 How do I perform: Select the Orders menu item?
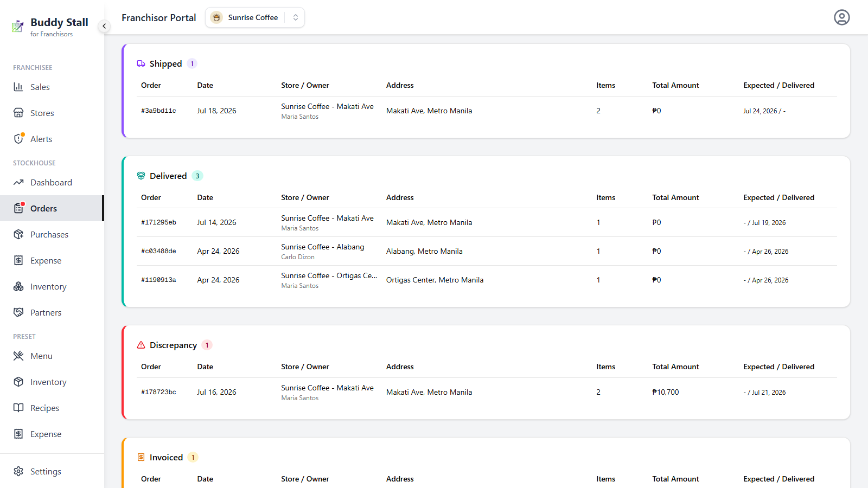point(52,208)
